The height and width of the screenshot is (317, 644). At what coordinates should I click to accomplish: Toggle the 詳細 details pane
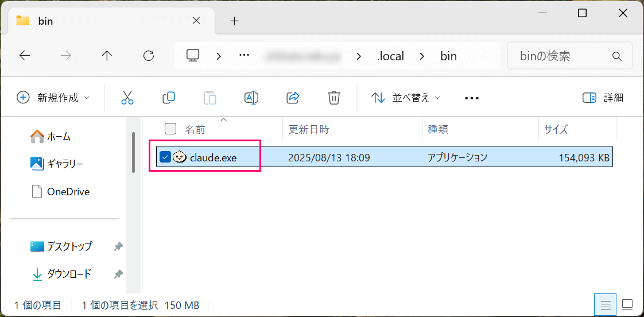click(603, 98)
